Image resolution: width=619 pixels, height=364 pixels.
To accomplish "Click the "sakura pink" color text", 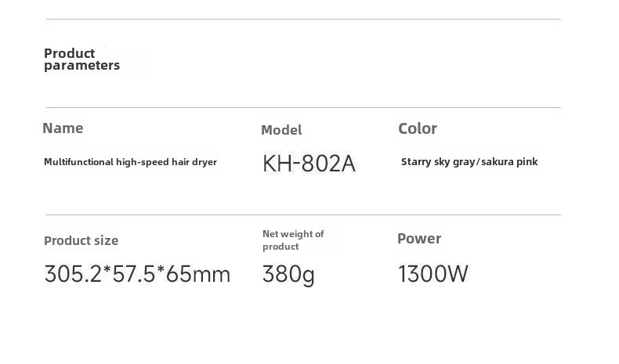I will coord(509,162).
